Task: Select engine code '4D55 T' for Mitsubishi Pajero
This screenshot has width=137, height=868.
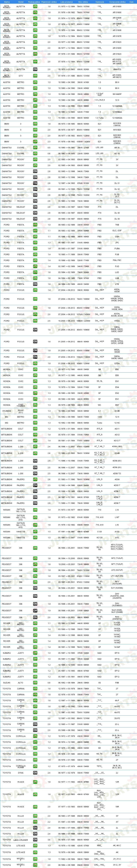Action: click(117, 486)
